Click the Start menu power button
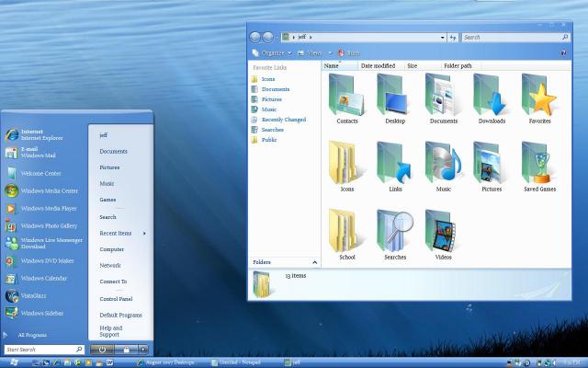This screenshot has height=368, width=588. pyautogui.click(x=102, y=350)
